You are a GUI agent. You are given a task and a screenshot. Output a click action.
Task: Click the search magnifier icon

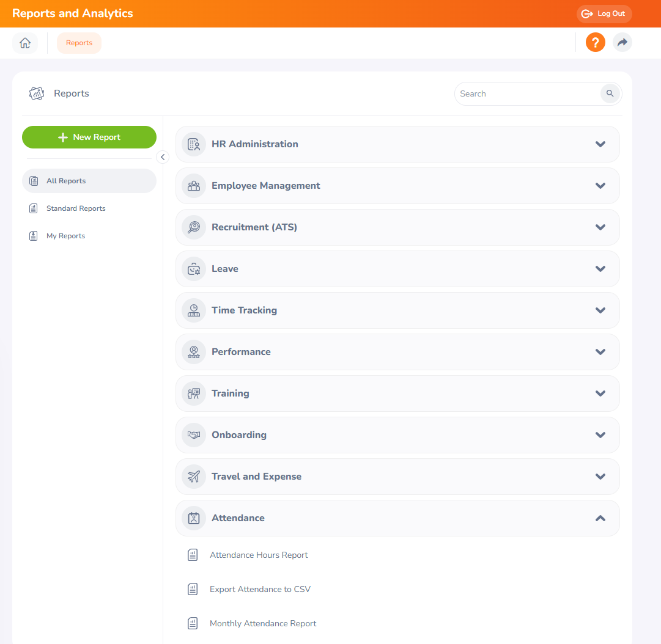click(610, 93)
